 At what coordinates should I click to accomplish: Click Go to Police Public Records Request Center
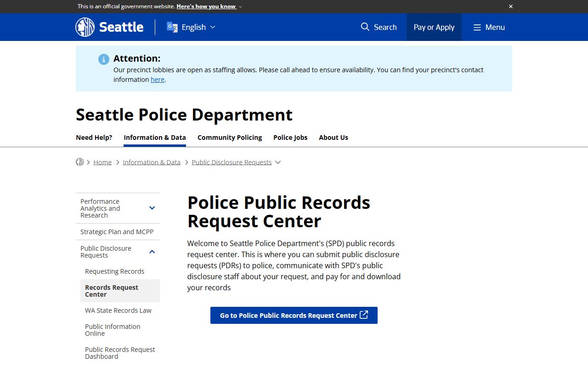point(294,315)
